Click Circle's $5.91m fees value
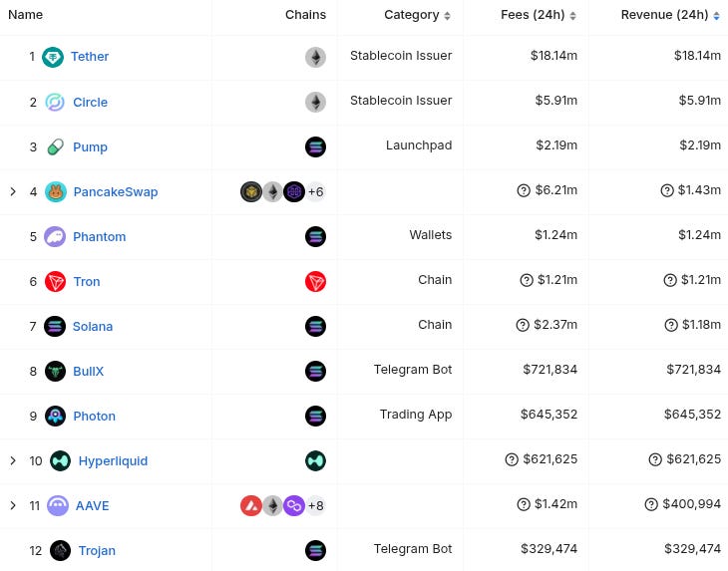728x571 pixels. click(x=556, y=101)
